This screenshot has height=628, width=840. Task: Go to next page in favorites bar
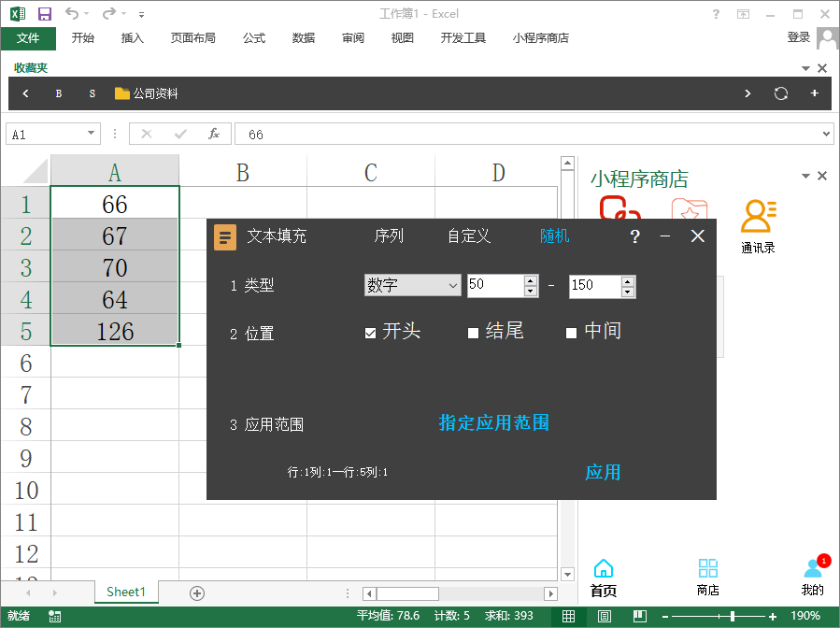(747, 93)
